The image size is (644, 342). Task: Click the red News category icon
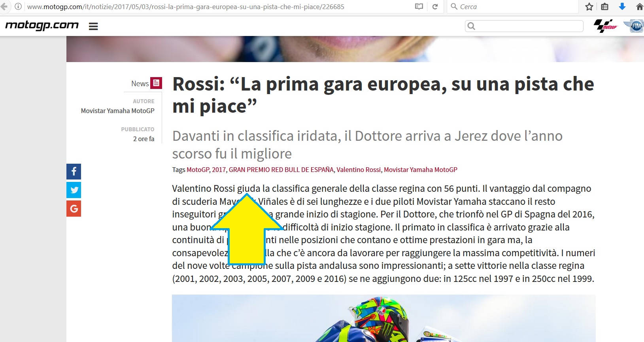click(x=156, y=83)
